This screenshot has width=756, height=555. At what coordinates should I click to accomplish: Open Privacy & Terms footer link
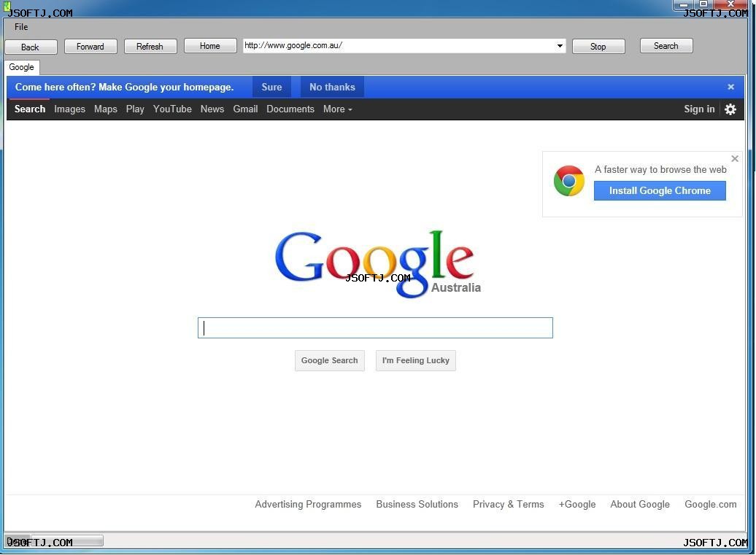(508, 505)
